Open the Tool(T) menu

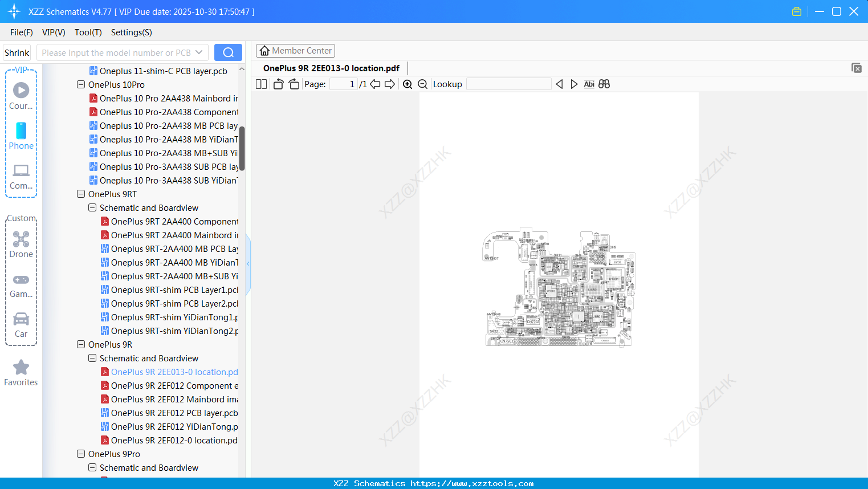click(x=88, y=32)
